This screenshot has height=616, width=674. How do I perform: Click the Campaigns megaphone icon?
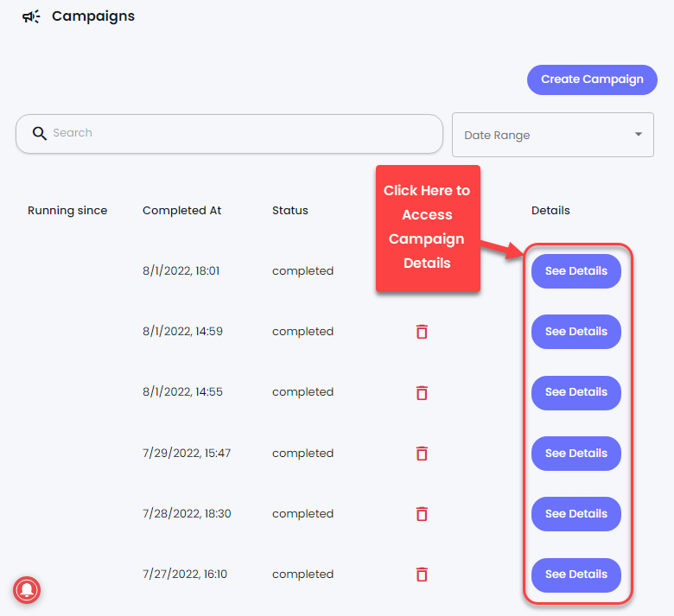(x=31, y=16)
